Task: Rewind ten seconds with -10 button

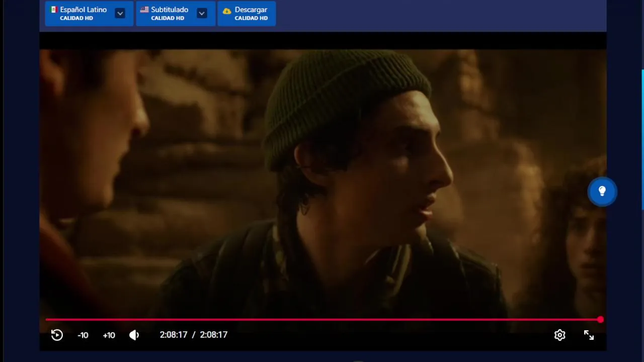Action: coord(83,335)
